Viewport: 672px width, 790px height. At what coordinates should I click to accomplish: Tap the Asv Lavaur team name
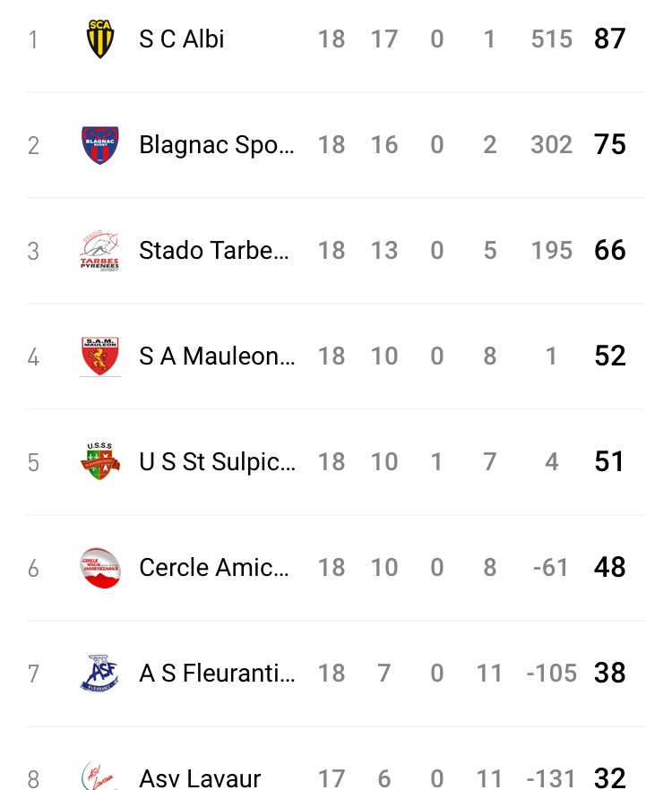[200, 778]
